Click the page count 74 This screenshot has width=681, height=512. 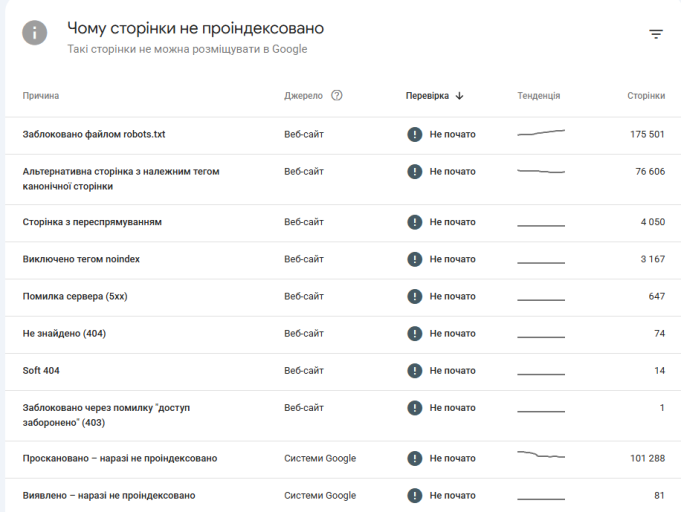[660, 334]
